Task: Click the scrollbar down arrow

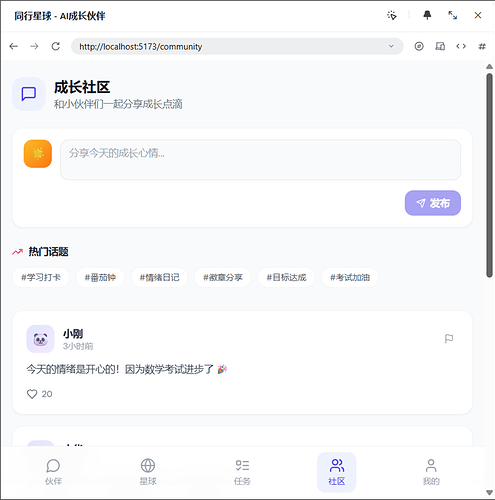Action: 489,492
